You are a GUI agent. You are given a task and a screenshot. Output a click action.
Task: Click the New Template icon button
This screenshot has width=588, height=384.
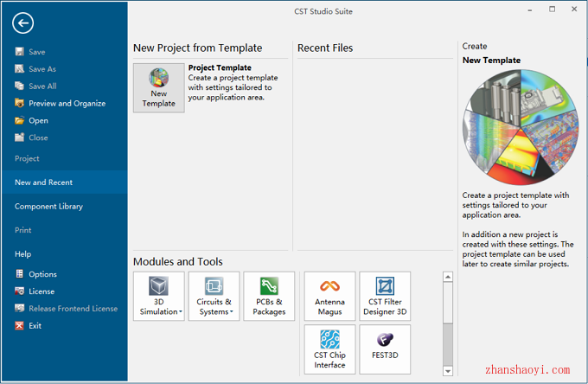click(158, 87)
